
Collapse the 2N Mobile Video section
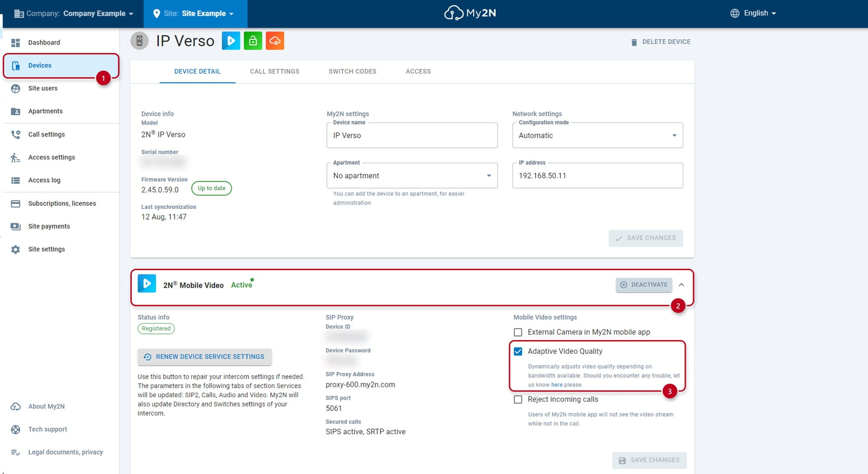(x=681, y=285)
